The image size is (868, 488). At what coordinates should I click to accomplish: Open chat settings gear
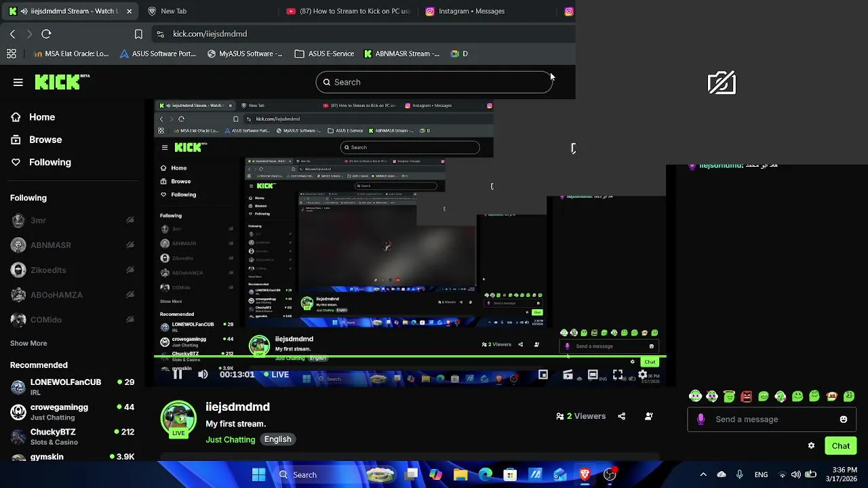coord(811,445)
